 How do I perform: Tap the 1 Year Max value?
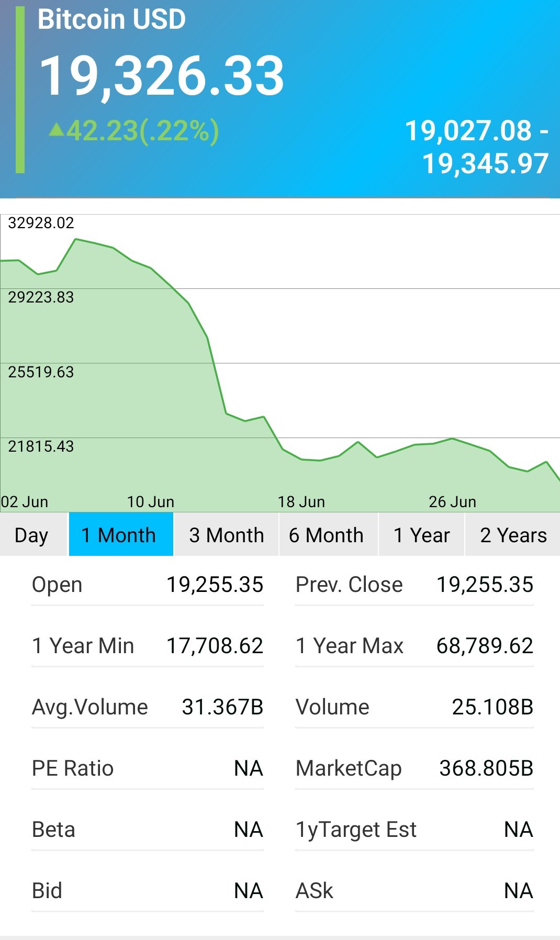485,646
